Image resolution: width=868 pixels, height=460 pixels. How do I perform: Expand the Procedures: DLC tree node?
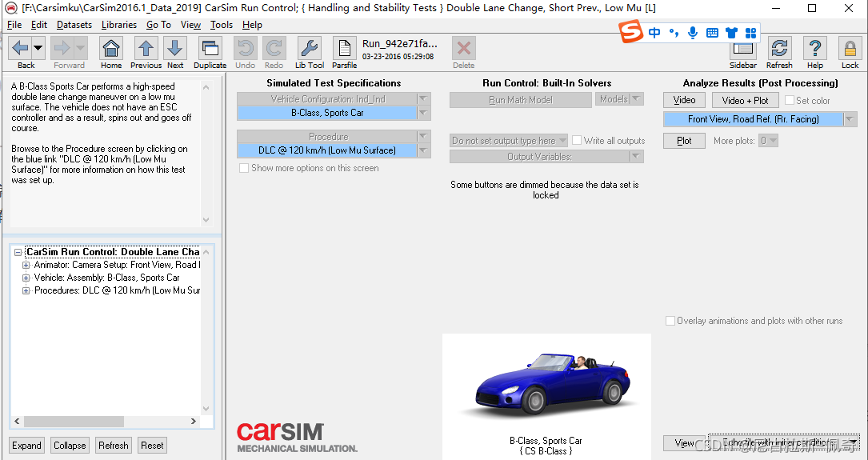tap(26, 290)
